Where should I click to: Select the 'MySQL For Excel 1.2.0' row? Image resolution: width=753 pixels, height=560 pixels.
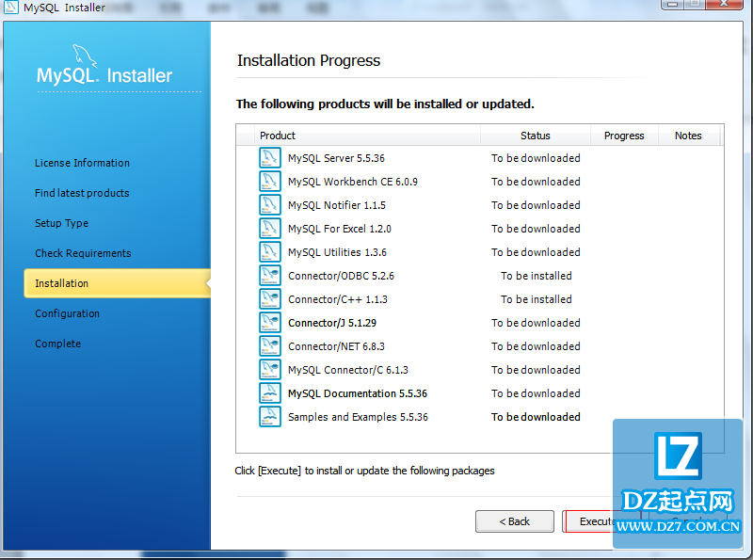point(480,229)
